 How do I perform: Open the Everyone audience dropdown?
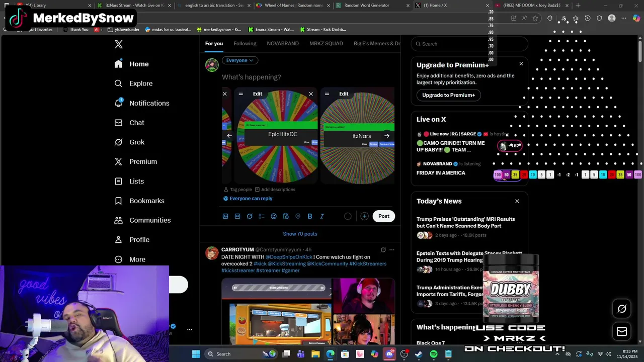240,60
